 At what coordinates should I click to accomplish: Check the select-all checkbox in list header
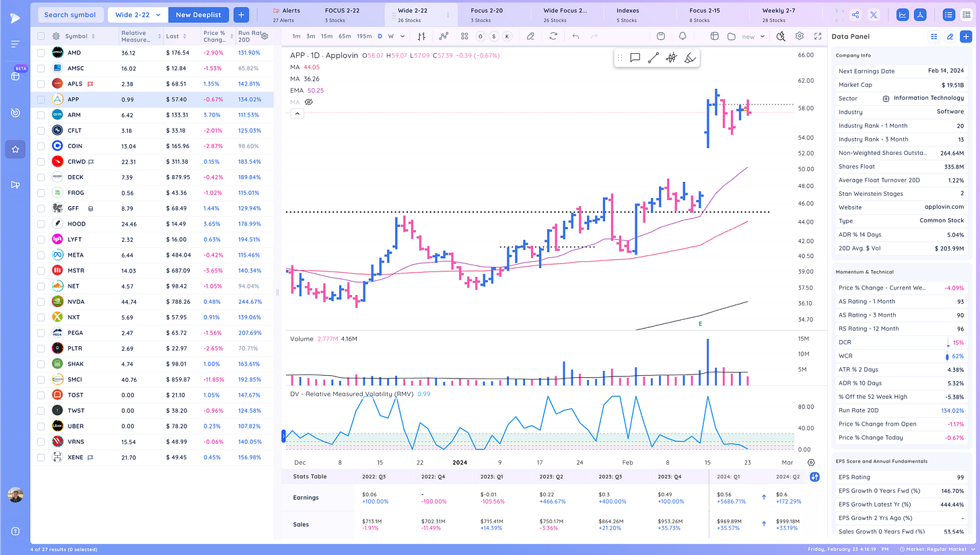click(41, 36)
